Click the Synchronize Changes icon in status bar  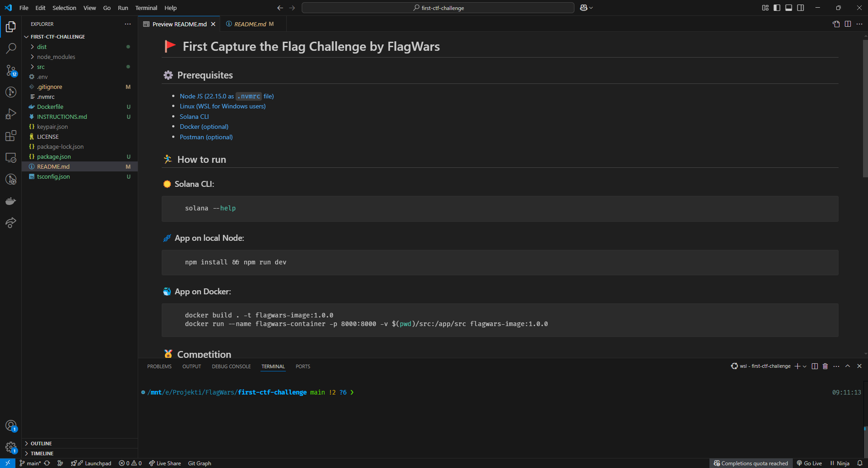click(47, 463)
